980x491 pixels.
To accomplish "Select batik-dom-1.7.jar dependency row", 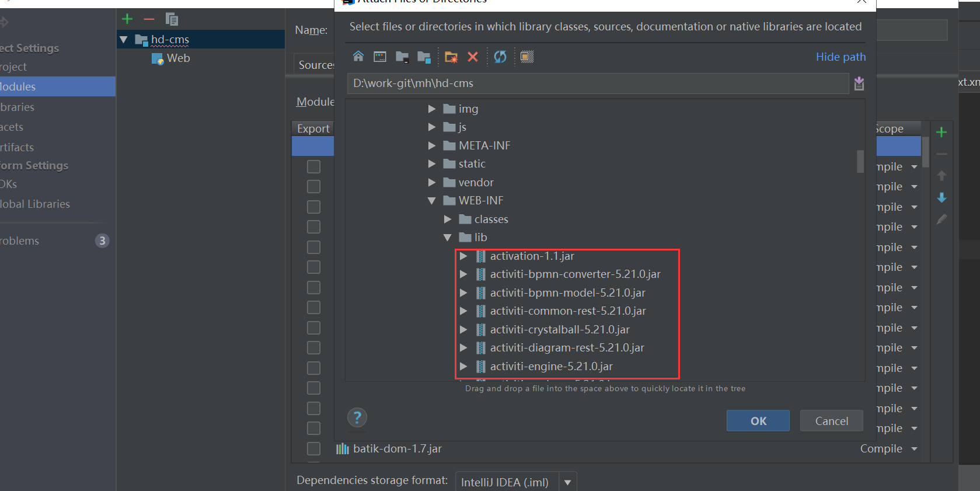I will 607,448.
